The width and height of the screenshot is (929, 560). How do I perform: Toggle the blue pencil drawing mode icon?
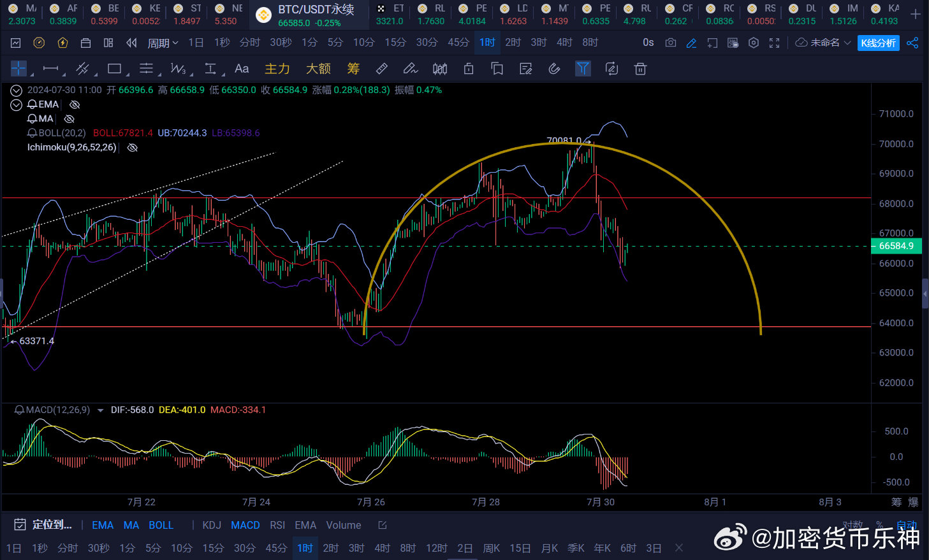click(x=691, y=43)
